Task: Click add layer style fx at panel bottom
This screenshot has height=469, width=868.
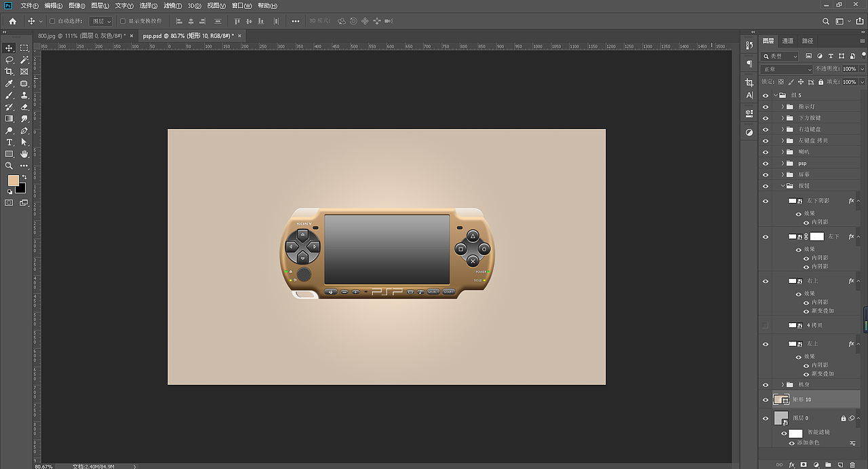Action: pyautogui.click(x=791, y=465)
